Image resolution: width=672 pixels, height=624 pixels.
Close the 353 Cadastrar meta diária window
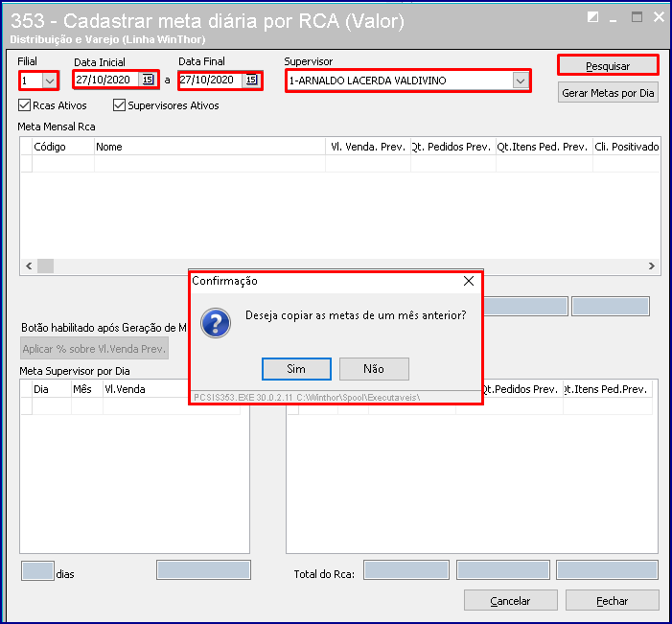(x=659, y=17)
